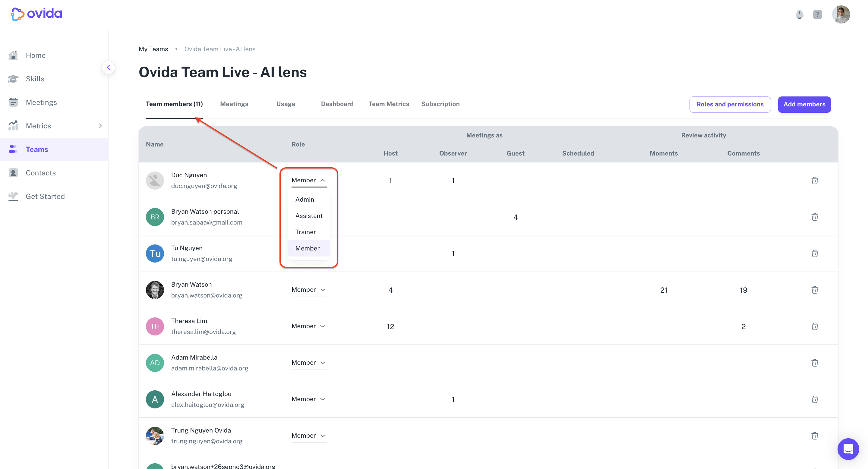868x469 pixels.
Task: Remove bryan.watson@ovida.org using trash icon
Action: (x=815, y=290)
